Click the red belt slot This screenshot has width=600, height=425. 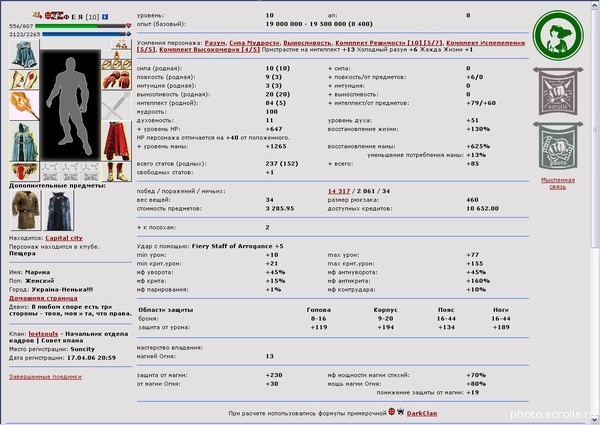[x=24, y=171]
